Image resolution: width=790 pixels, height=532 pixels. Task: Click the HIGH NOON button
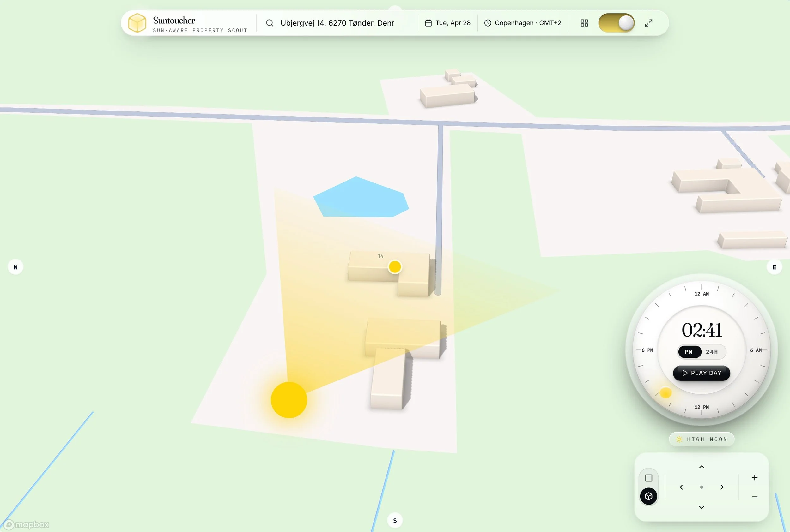point(702,439)
